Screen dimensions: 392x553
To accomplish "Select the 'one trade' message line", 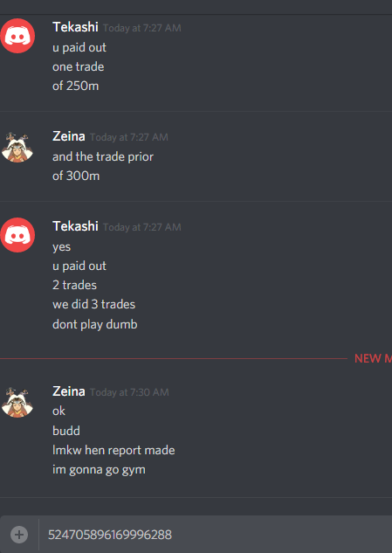I will point(79,66).
